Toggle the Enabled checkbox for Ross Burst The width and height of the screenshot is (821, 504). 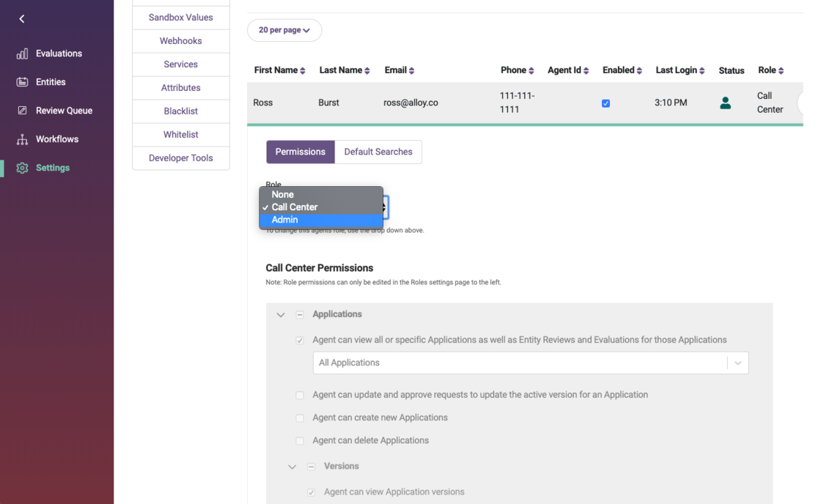tap(605, 103)
